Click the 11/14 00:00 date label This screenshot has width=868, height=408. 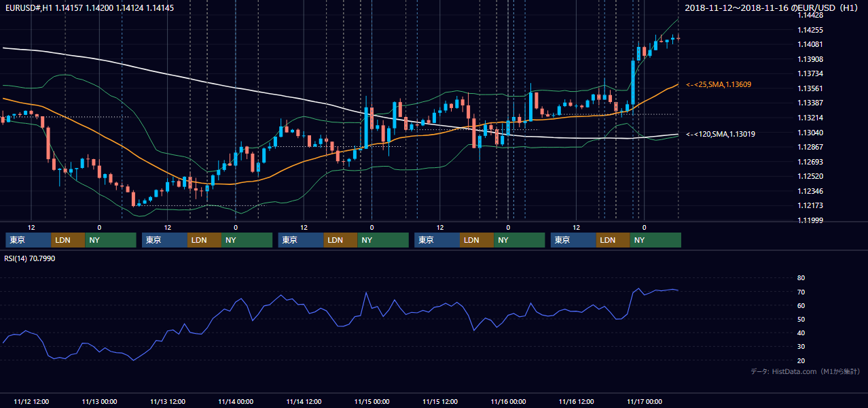click(236, 401)
